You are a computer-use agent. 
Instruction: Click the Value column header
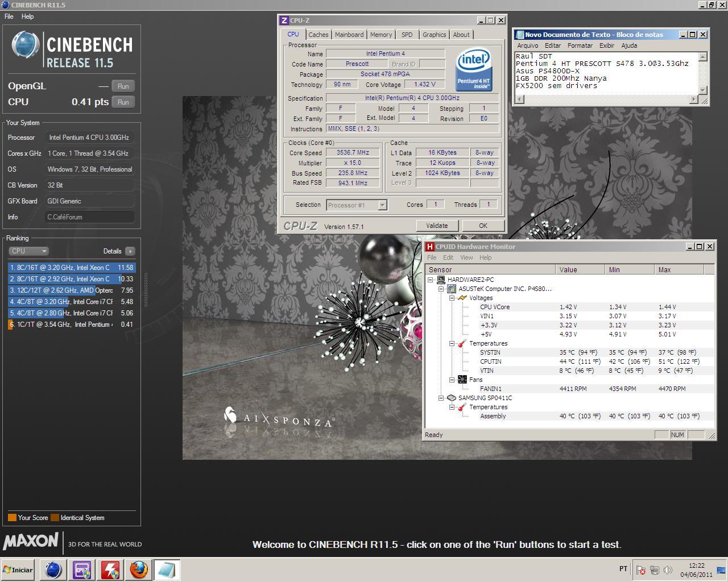click(580, 270)
